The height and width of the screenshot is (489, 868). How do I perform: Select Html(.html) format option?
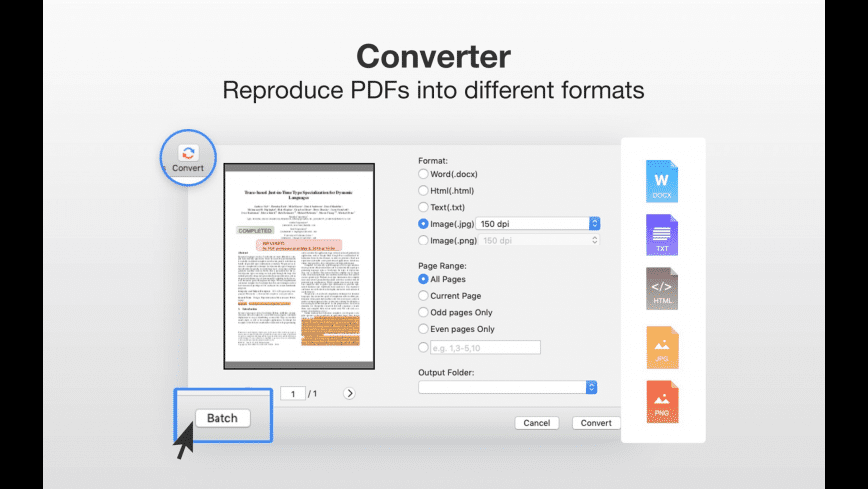423,190
